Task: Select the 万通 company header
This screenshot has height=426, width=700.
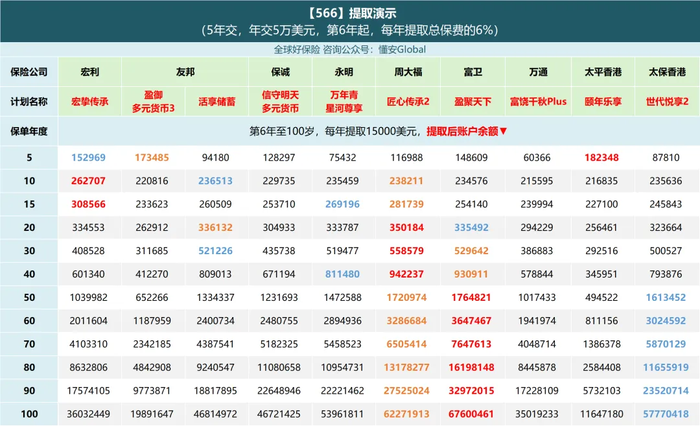Action: [538, 72]
